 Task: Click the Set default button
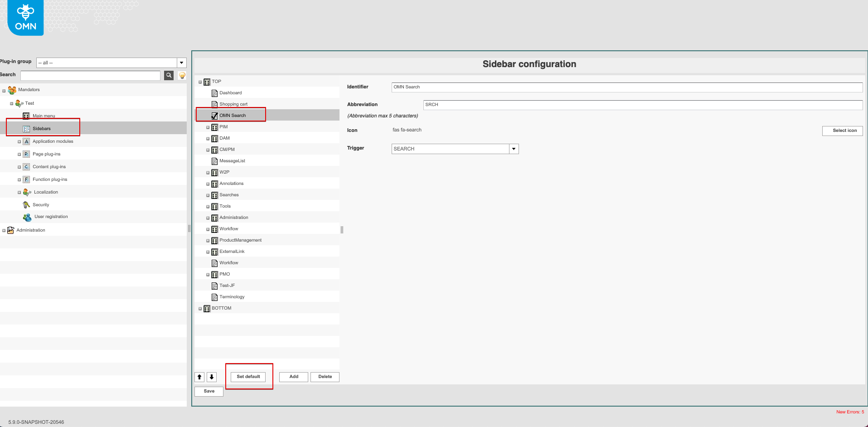click(248, 377)
